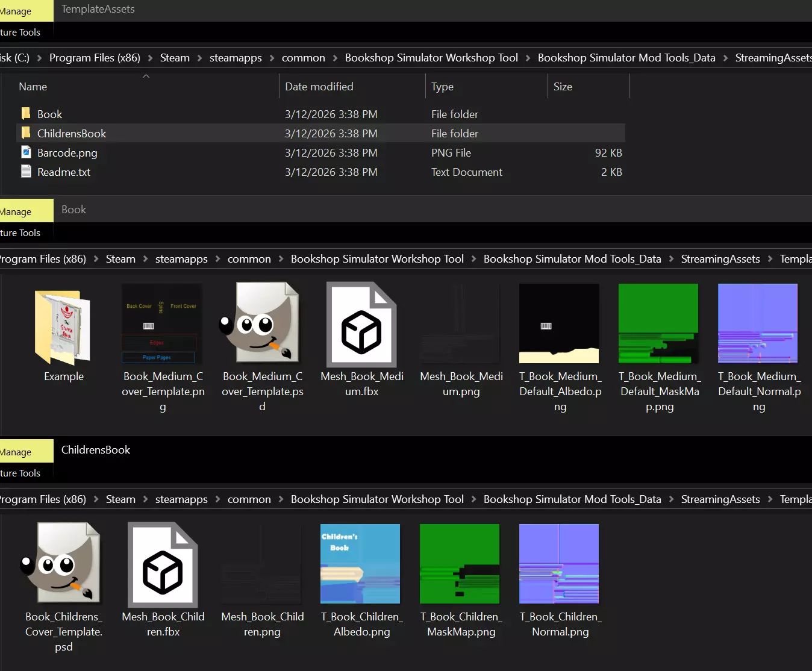Select the Mesh_Book_Children.fbx 3D model icon
Screen dimensions: 812x671
(163, 564)
